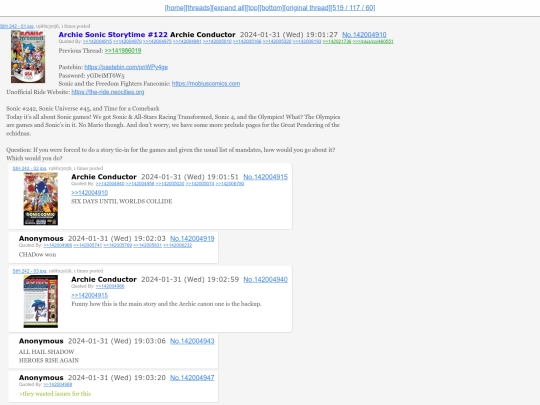Click the comment starting Funny how this is
The image size is (540, 405).
[x=166, y=304]
